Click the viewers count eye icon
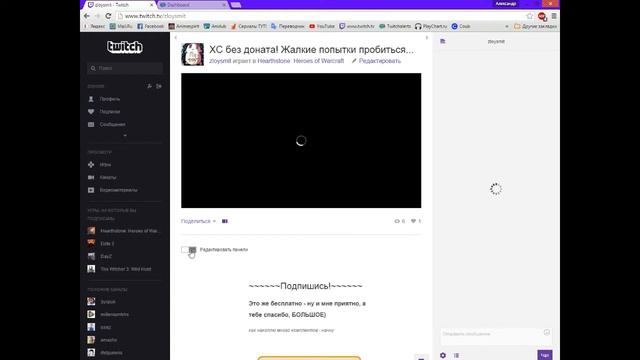640x360 pixels. [x=397, y=221]
